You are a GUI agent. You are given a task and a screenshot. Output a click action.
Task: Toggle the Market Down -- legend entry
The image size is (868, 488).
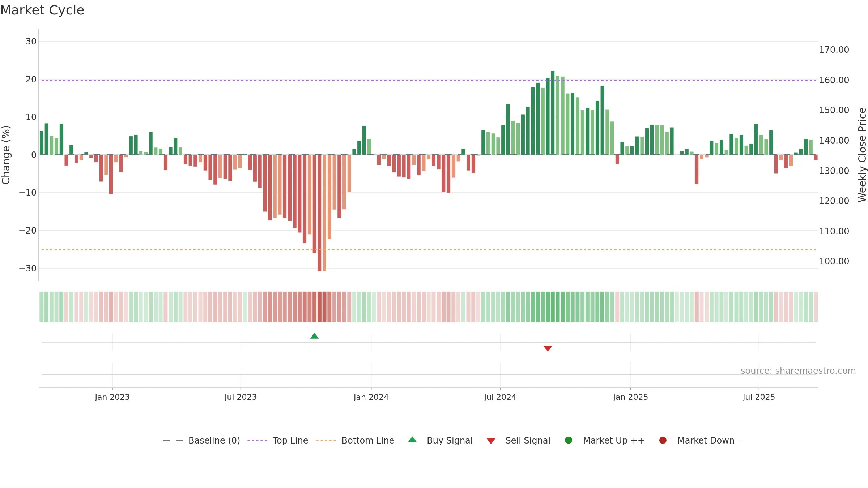click(701, 440)
